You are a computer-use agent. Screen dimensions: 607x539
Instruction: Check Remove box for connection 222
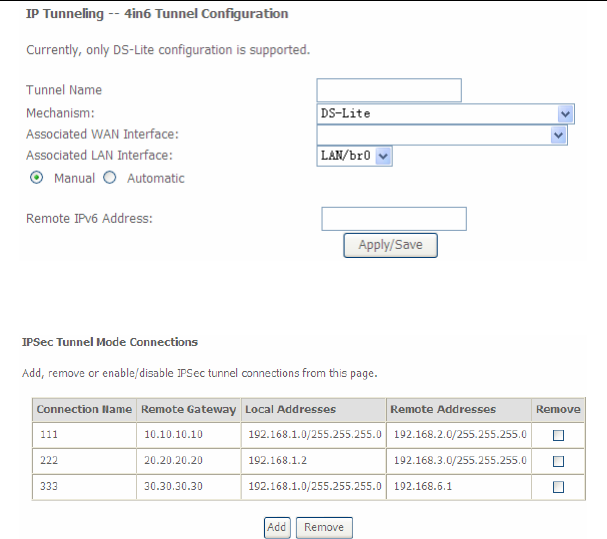click(558, 461)
